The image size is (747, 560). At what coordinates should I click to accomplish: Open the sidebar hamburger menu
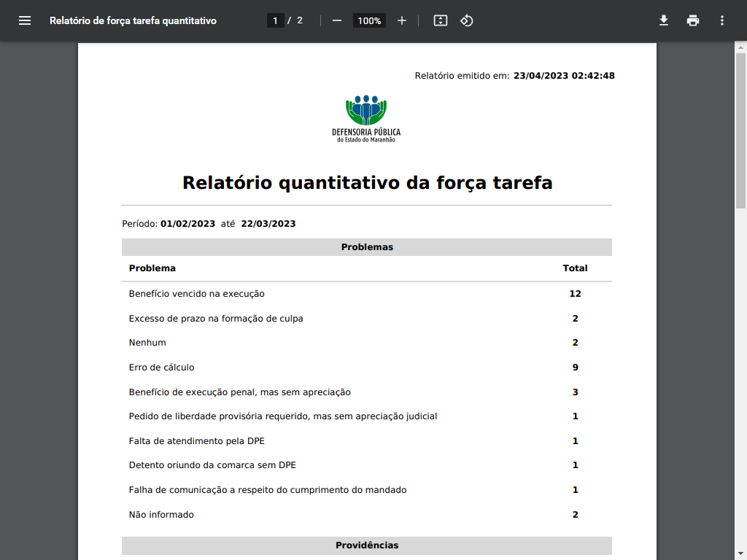click(x=25, y=20)
